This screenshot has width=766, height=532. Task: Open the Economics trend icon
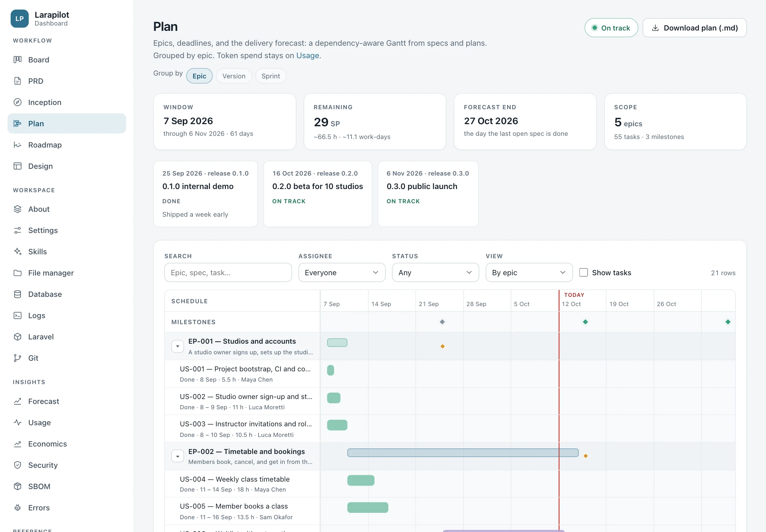pos(17,444)
